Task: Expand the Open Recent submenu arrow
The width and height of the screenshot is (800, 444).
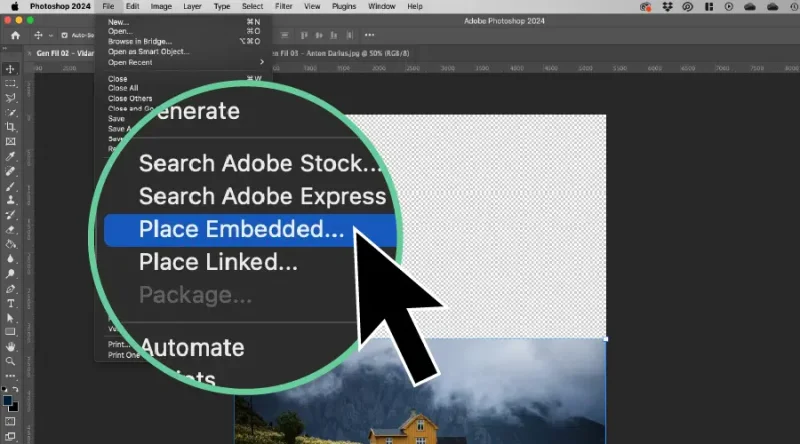Action: click(262, 62)
